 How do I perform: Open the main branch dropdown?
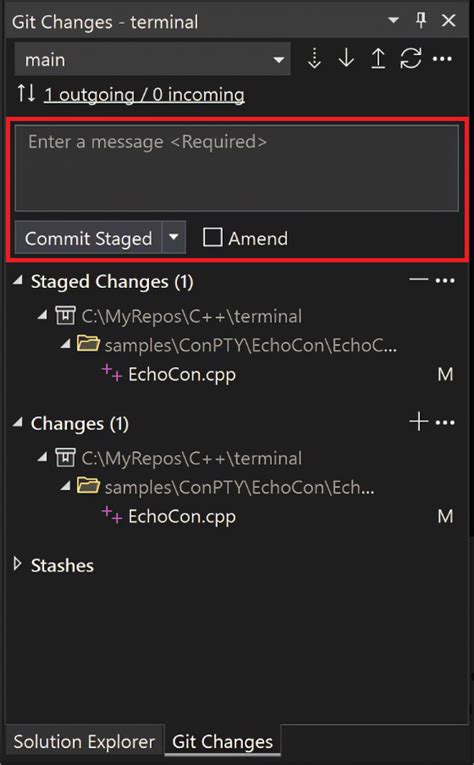[153, 59]
